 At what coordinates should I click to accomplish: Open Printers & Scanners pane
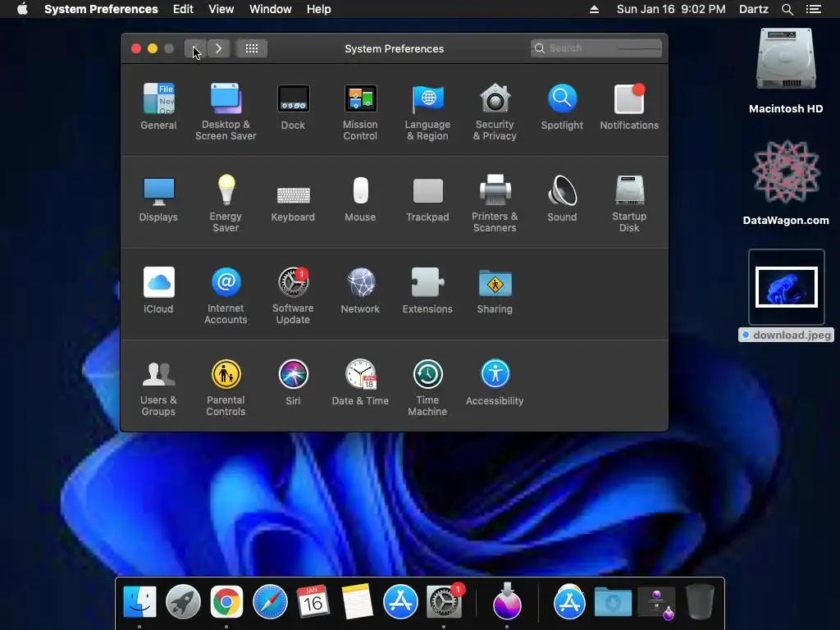(495, 203)
